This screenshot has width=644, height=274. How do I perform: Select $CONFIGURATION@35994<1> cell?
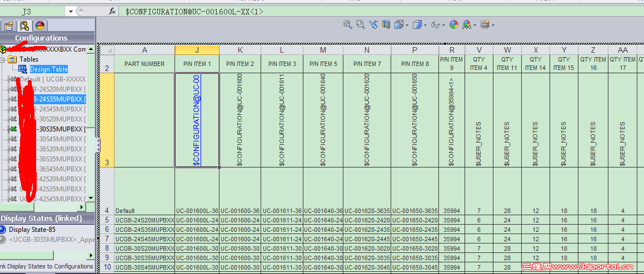(x=452, y=120)
